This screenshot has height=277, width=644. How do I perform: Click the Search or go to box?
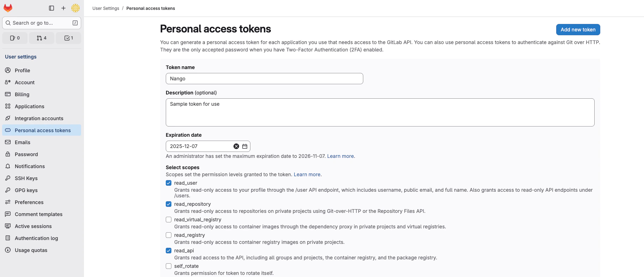click(x=39, y=23)
